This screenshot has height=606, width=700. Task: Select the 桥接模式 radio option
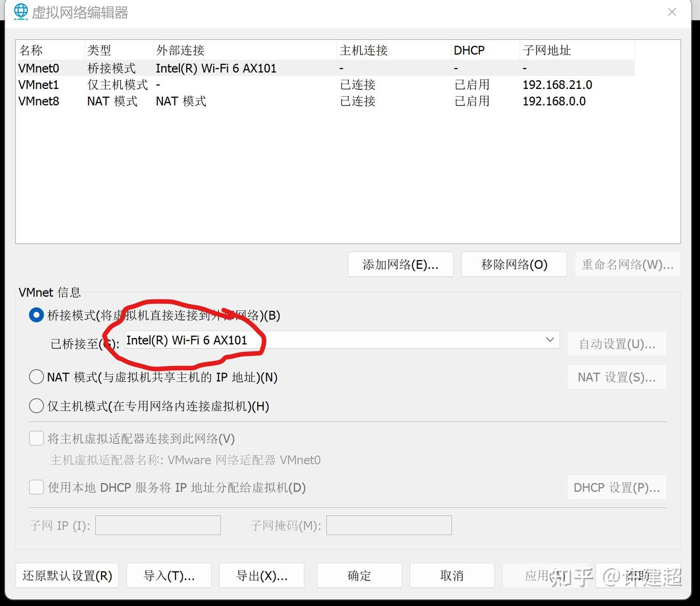click(x=36, y=315)
